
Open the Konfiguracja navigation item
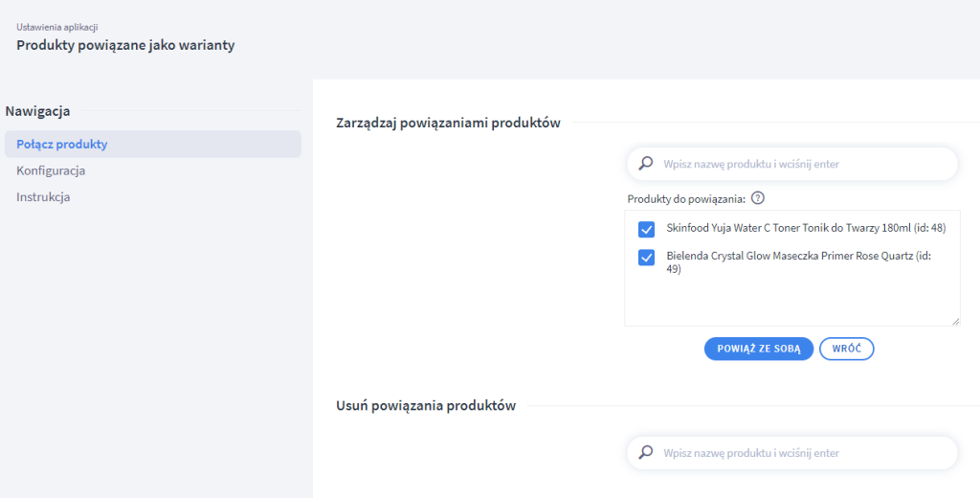tap(51, 170)
